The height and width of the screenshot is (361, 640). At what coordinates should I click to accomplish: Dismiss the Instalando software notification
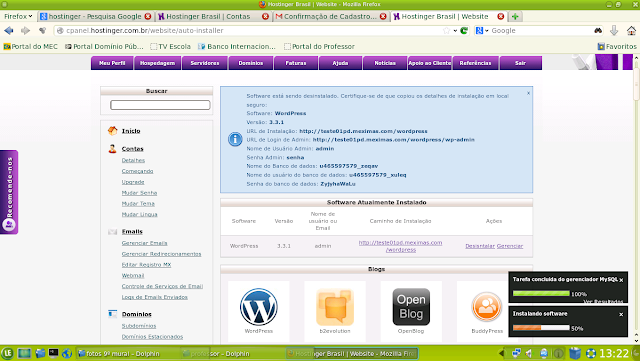(x=621, y=314)
